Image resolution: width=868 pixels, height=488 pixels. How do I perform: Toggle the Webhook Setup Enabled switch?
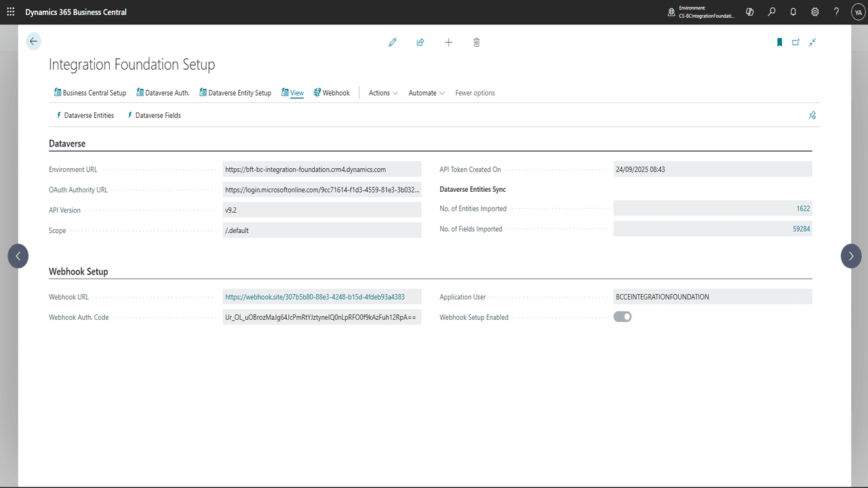pos(623,317)
